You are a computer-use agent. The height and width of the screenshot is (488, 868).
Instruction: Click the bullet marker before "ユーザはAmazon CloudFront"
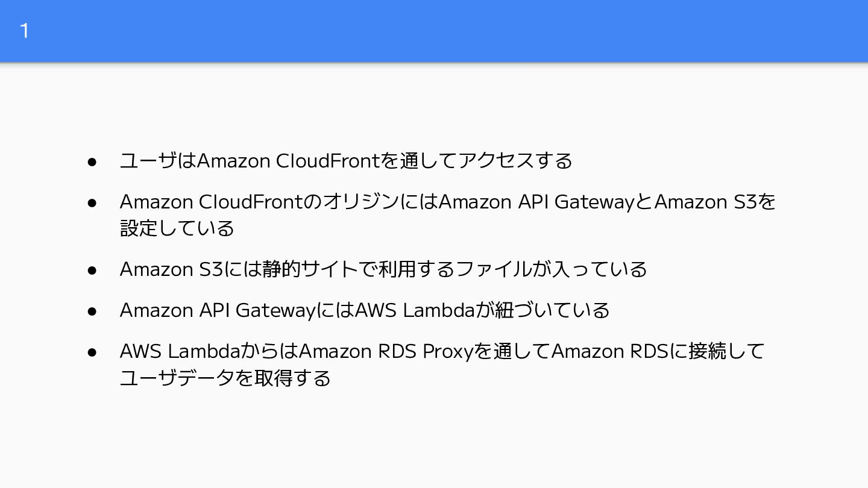click(x=92, y=161)
